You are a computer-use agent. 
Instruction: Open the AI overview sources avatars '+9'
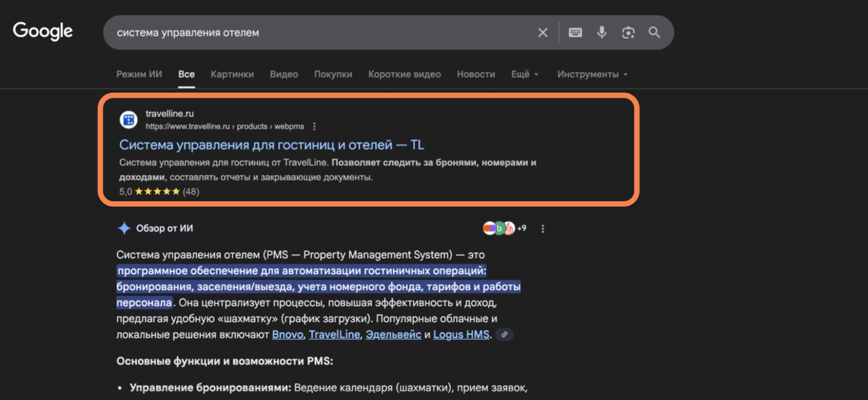(505, 228)
